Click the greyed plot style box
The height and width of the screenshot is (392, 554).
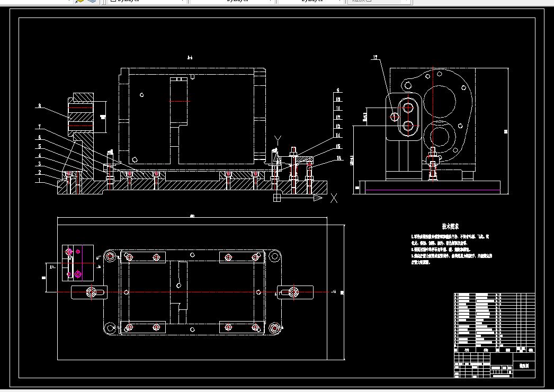pos(379,1)
